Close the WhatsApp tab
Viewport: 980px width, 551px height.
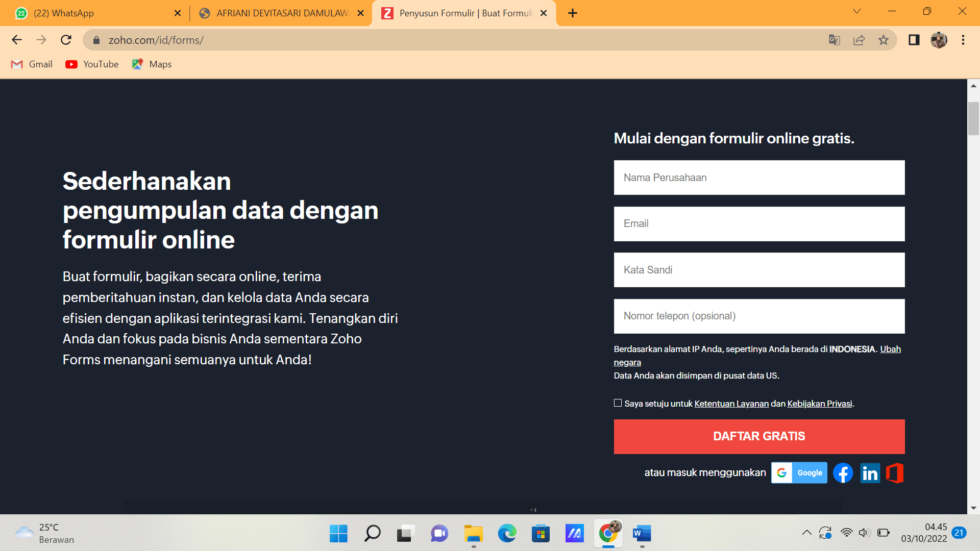tap(178, 13)
